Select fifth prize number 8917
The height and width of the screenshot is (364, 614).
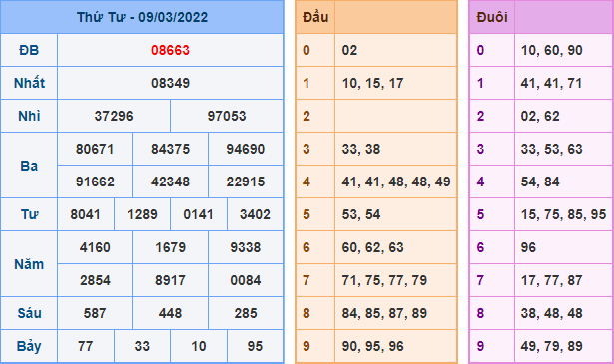click(x=170, y=280)
